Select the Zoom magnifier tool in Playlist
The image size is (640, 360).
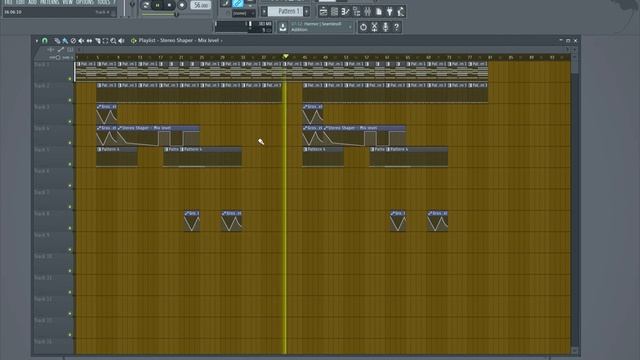(x=113, y=41)
